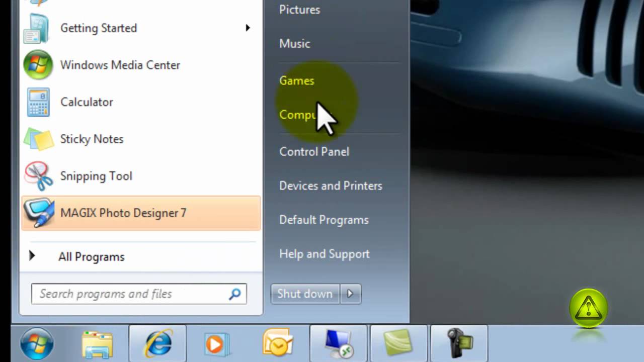This screenshot has width=644, height=362.
Task: Launch the Snipping Tool scissors icon
Action: [x=39, y=176]
